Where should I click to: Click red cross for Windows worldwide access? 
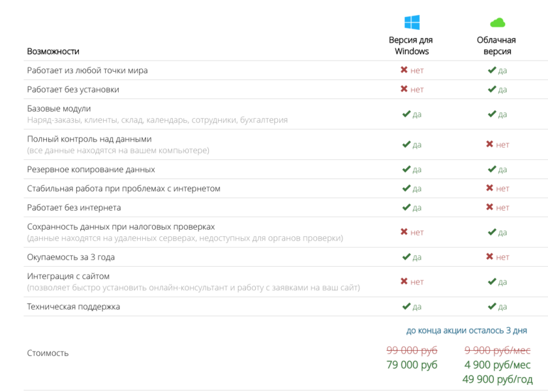coord(404,70)
